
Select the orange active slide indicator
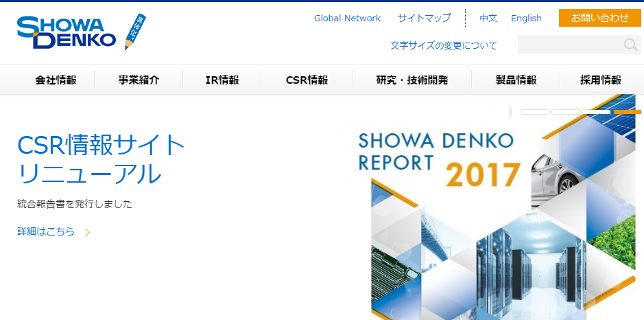point(628,112)
